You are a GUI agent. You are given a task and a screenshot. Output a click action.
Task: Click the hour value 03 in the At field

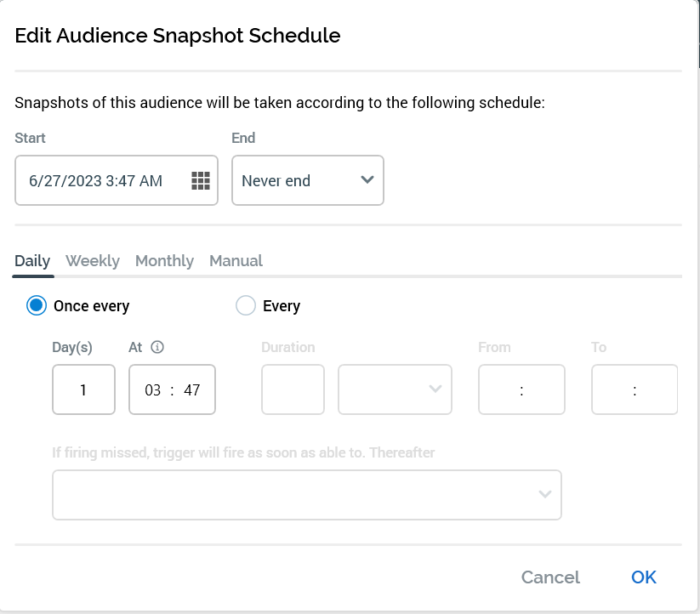tap(153, 390)
